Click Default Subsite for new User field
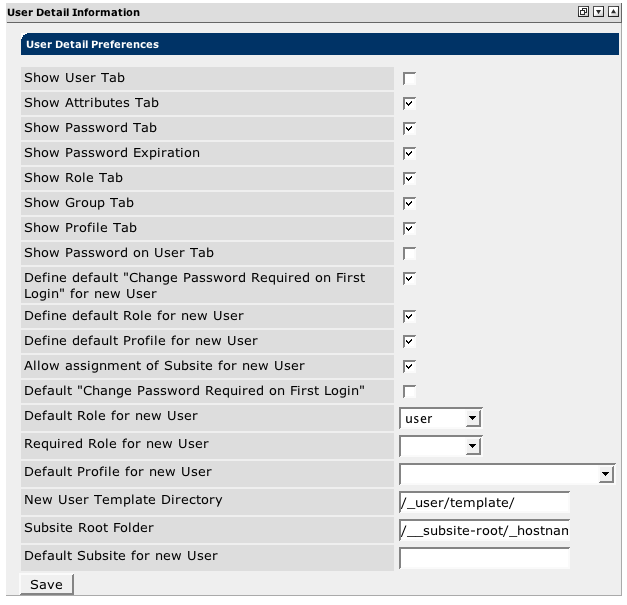This screenshot has width=627, height=605. pyautogui.click(x=484, y=558)
